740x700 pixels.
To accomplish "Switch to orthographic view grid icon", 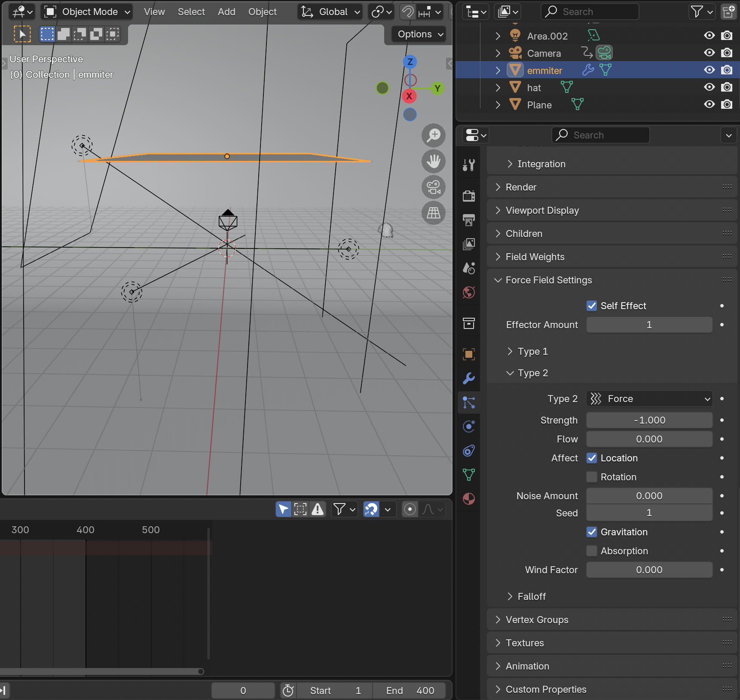I will (x=434, y=213).
